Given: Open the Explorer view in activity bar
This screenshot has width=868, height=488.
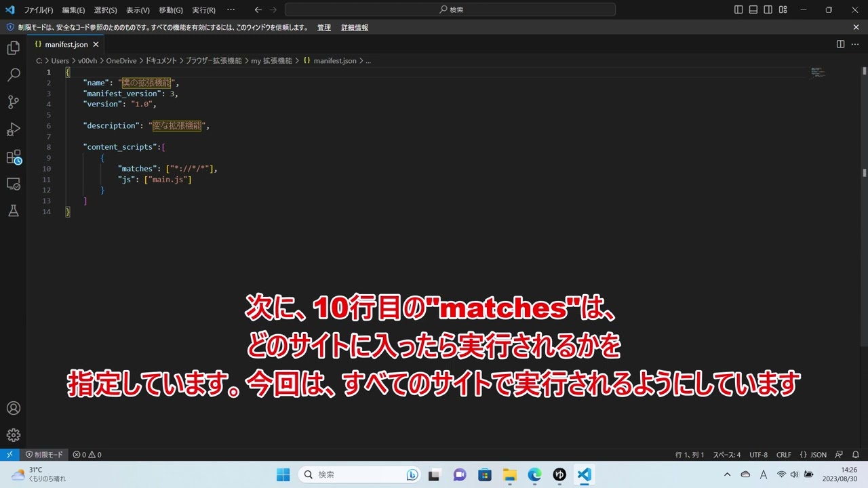Looking at the screenshot, I should [x=13, y=48].
